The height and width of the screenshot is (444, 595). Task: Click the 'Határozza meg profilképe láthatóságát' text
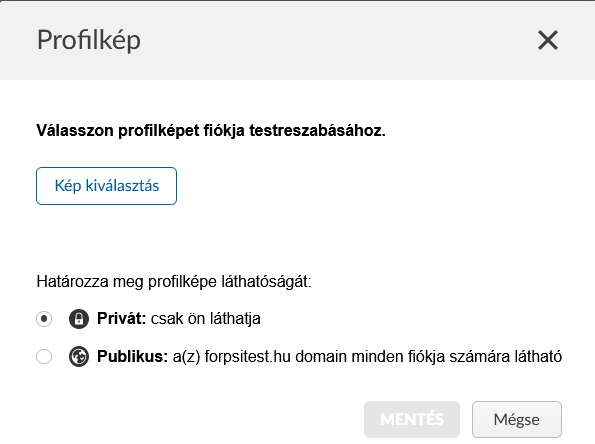pyautogui.click(x=174, y=282)
